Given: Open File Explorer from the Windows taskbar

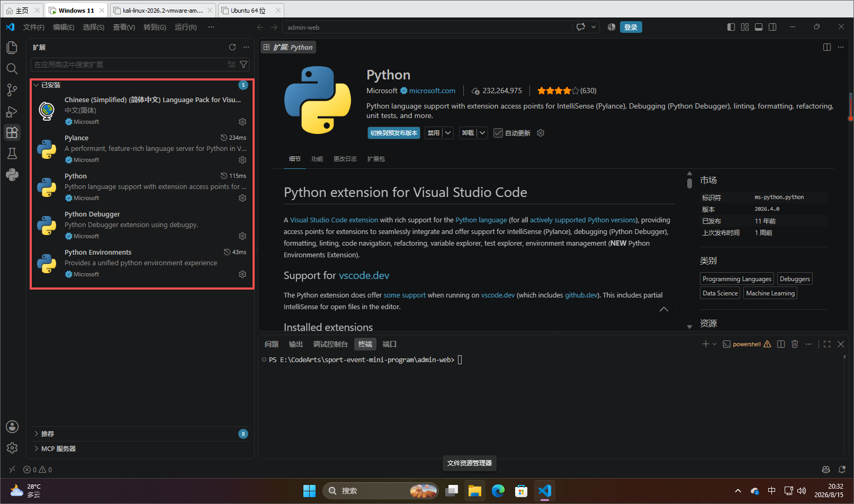Looking at the screenshot, I should point(474,491).
